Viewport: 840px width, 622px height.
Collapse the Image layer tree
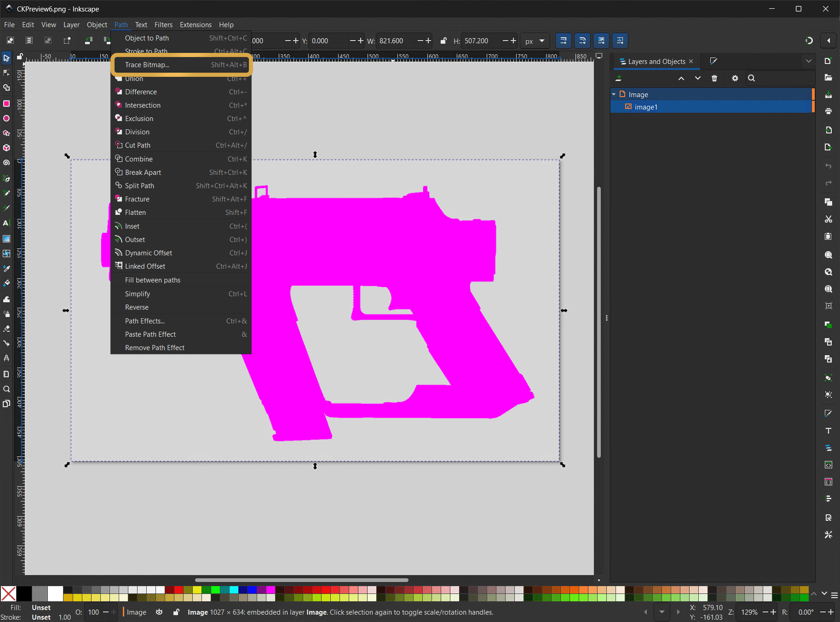click(614, 94)
